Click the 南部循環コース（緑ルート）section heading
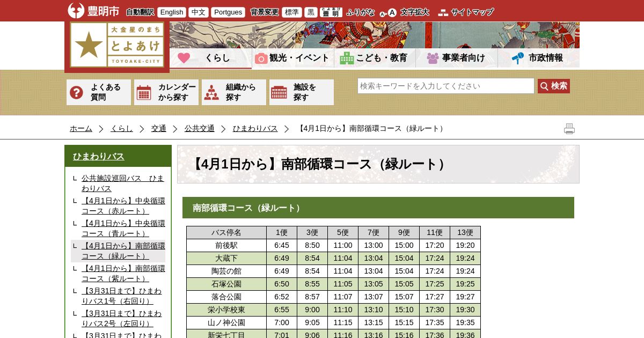Image resolution: width=644 pixels, height=338 pixels. (x=378, y=208)
